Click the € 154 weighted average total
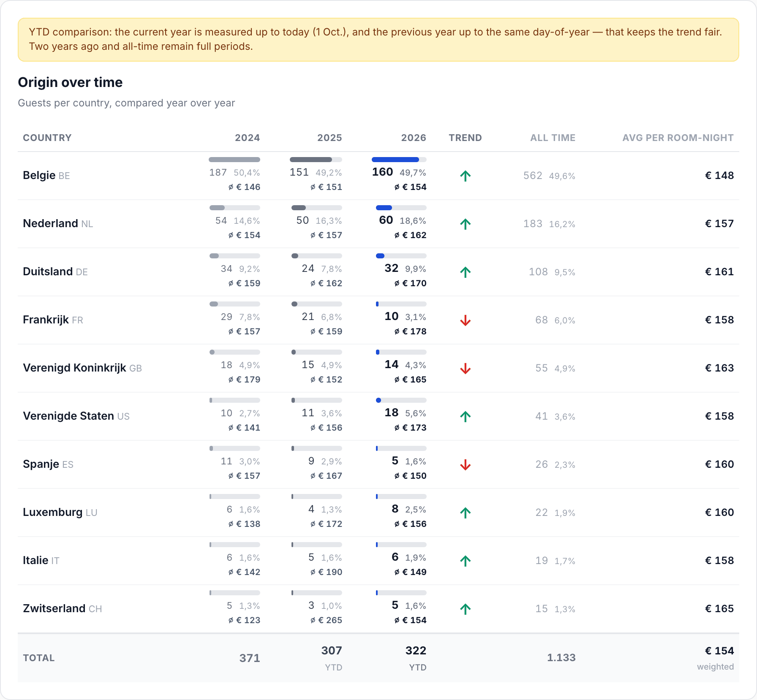Image resolution: width=757 pixels, height=700 pixels. (719, 651)
